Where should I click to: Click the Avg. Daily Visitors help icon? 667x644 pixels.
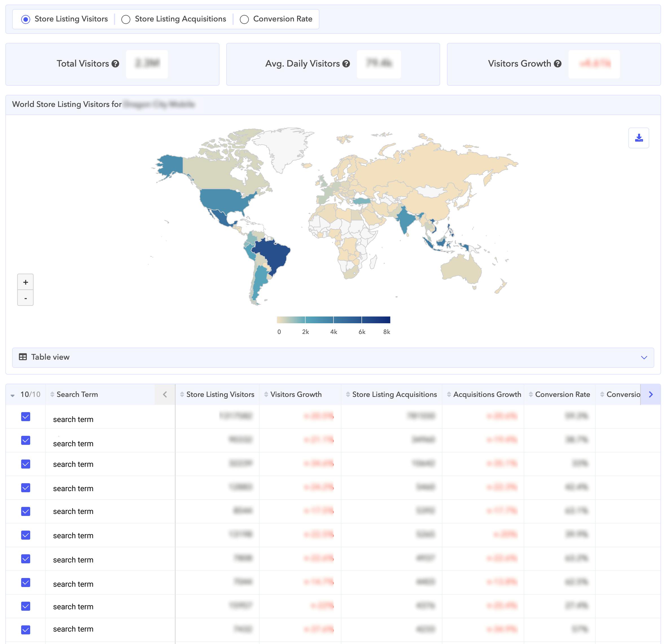346,64
